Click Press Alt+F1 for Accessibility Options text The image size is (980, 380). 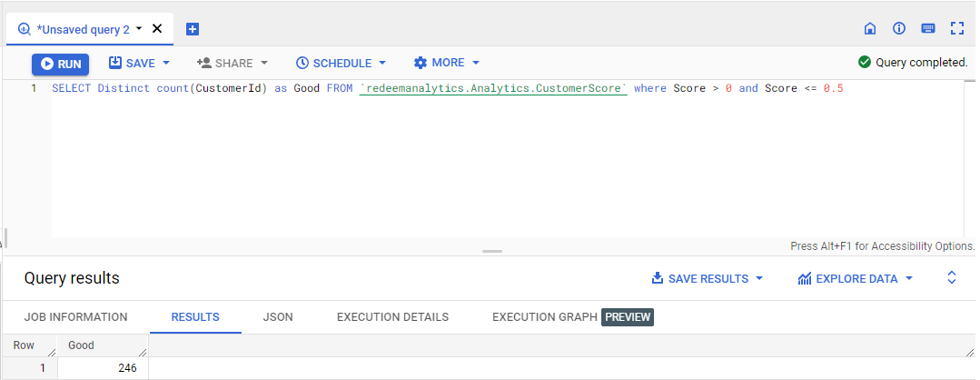pyautogui.click(x=883, y=246)
